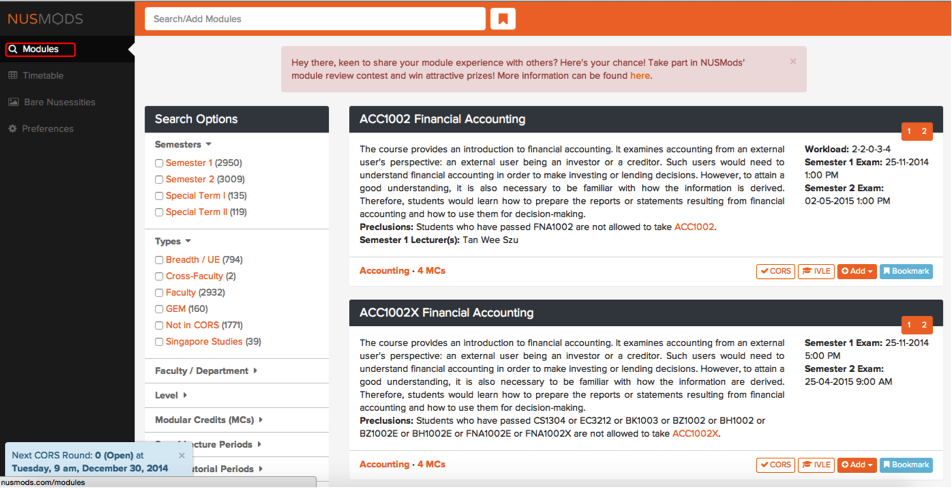
Task: Click the CORS button for ACC1002
Action: (775, 271)
